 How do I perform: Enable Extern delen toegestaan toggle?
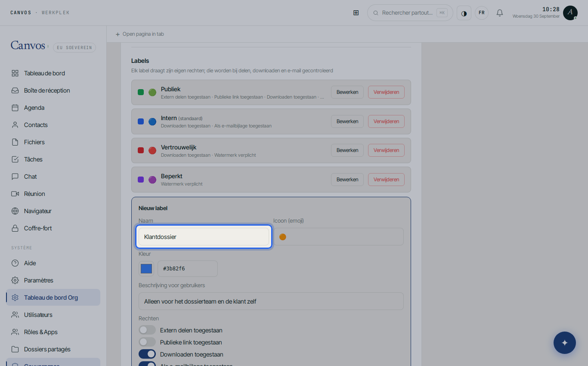click(147, 330)
